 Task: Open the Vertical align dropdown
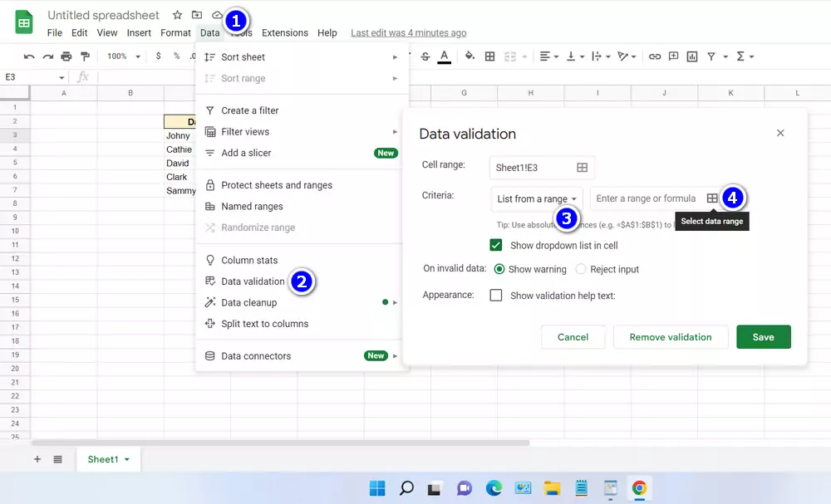575,56
